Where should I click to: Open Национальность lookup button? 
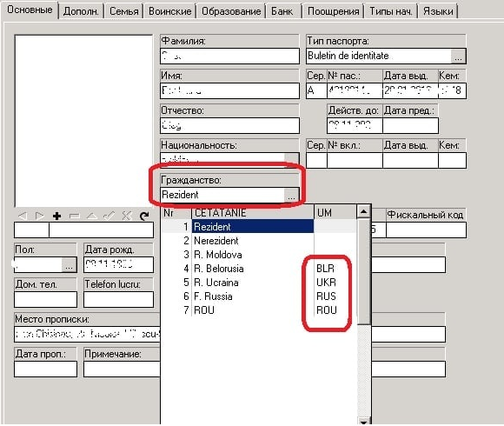click(x=291, y=159)
